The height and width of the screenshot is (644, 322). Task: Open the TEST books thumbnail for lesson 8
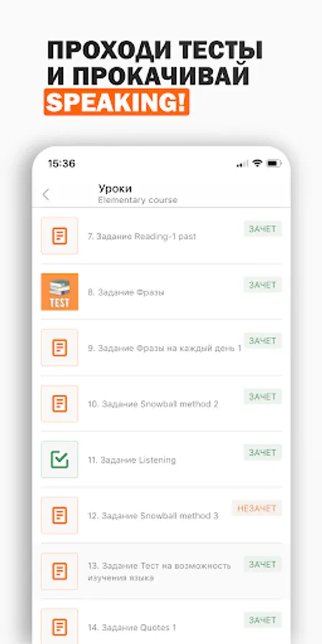[59, 292]
